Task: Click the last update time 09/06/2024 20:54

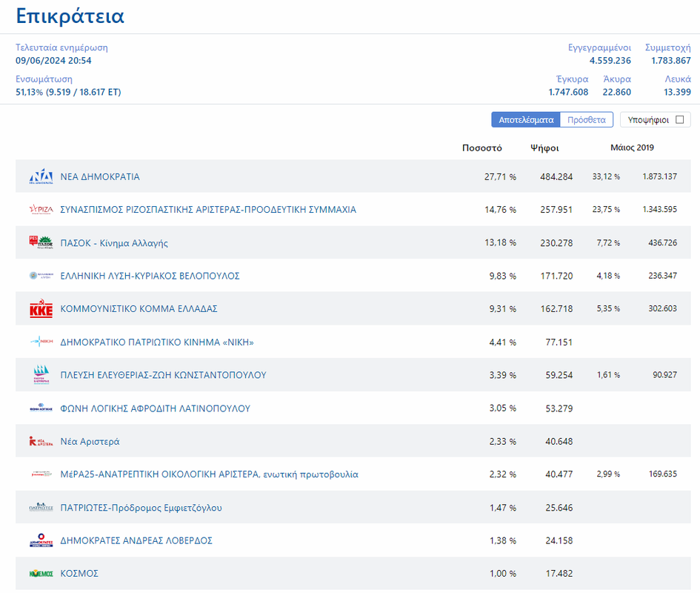Action: tap(53, 60)
